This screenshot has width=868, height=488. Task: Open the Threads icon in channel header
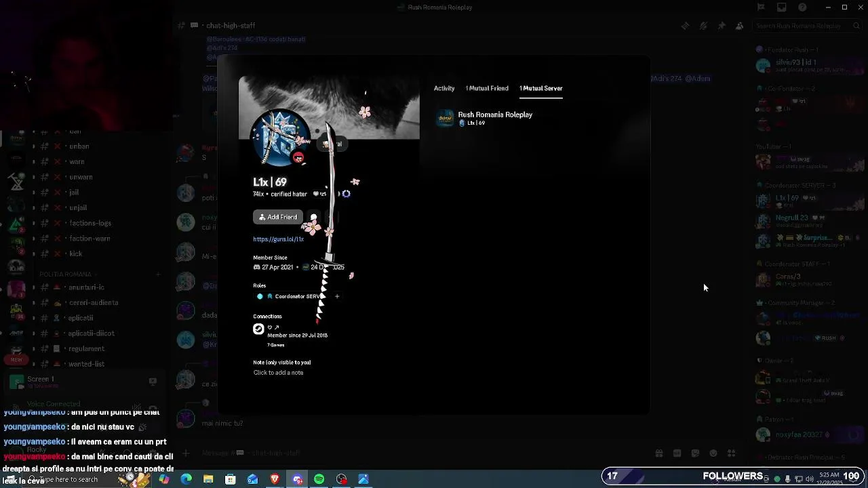tap(685, 26)
